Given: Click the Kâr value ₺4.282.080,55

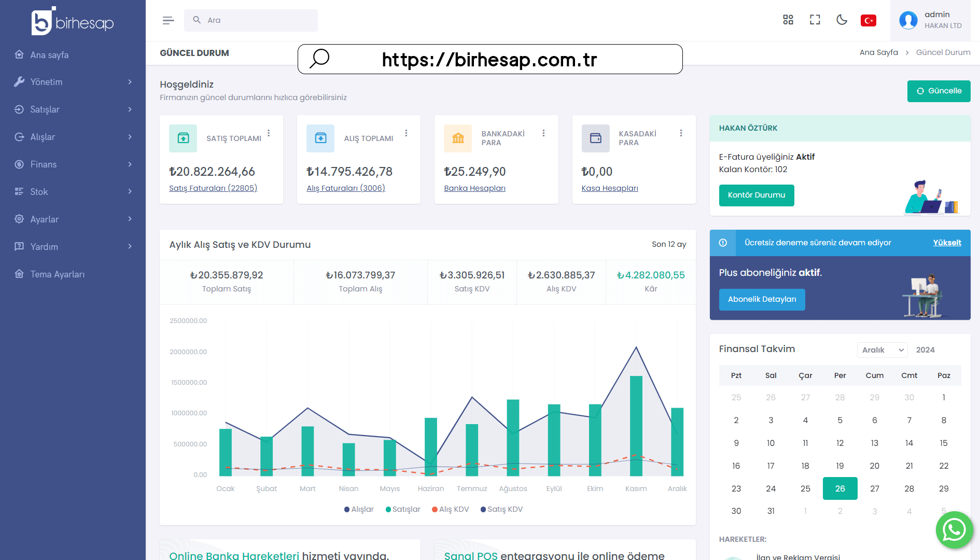Looking at the screenshot, I should click(651, 275).
